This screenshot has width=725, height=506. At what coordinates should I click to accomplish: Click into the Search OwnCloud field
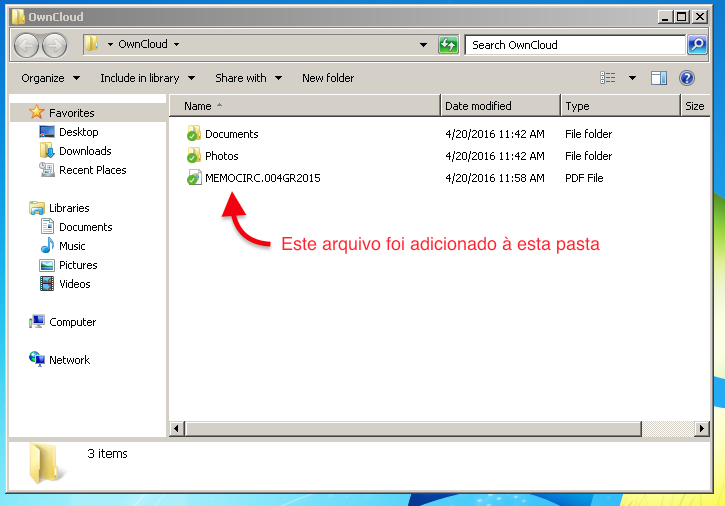[575, 45]
